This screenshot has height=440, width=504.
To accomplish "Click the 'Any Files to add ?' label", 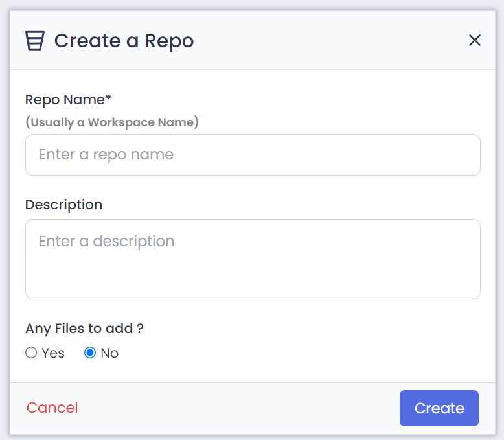I will (84, 329).
